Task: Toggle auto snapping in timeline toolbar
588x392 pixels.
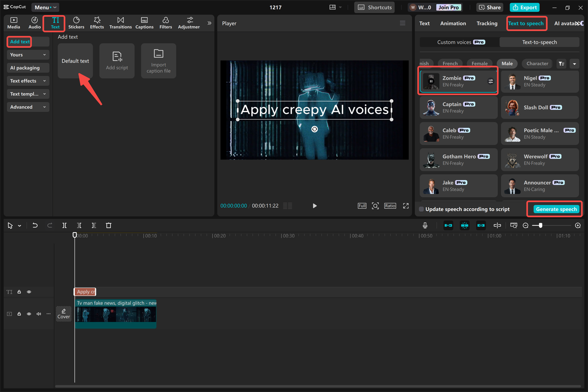Action: tap(464, 225)
